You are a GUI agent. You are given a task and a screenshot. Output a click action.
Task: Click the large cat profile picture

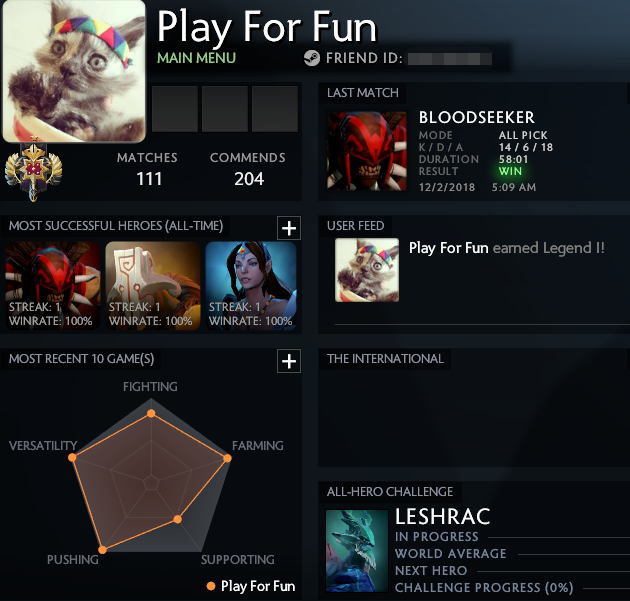[x=74, y=71]
